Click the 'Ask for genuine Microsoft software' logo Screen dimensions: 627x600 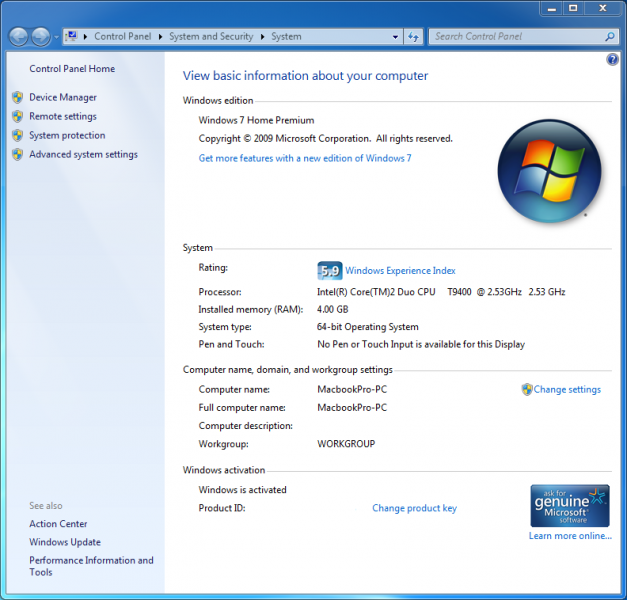[x=569, y=506]
